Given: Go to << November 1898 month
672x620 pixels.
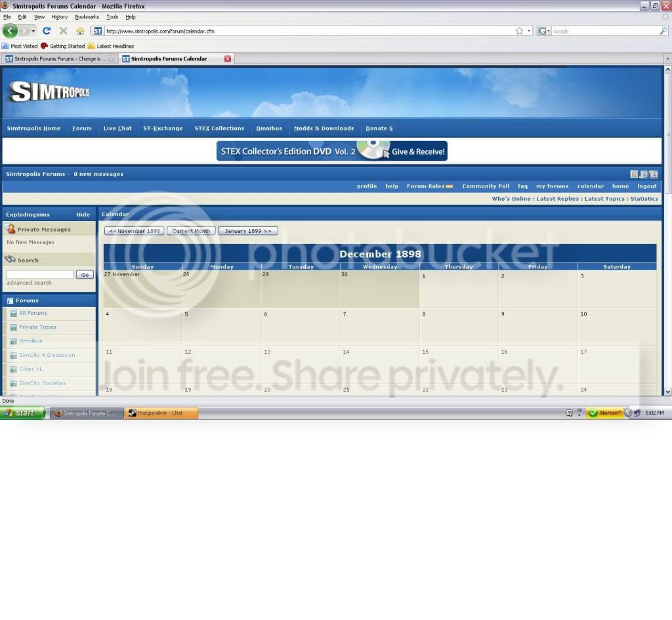Looking at the screenshot, I should coord(134,231).
